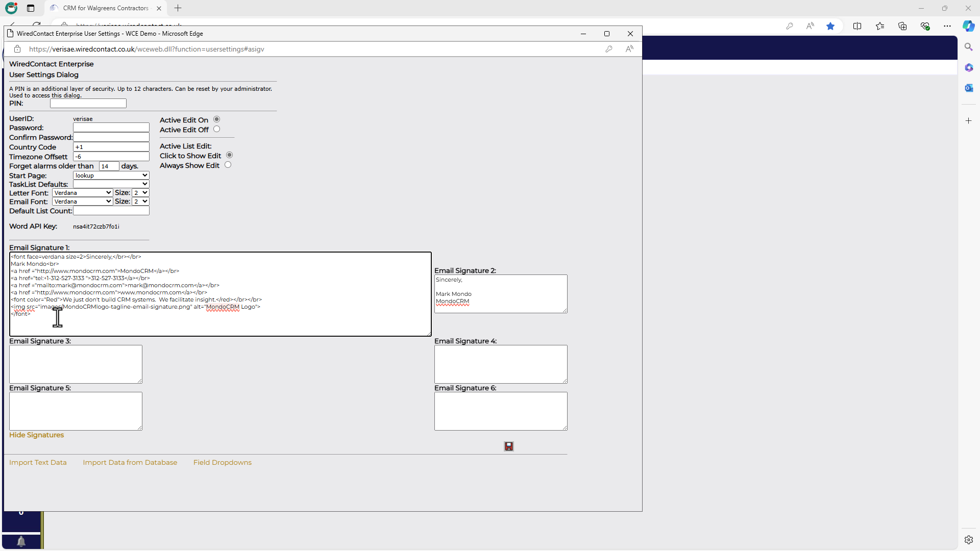
Task: Expand the TaskList Defaults dropdown
Action: (x=111, y=184)
